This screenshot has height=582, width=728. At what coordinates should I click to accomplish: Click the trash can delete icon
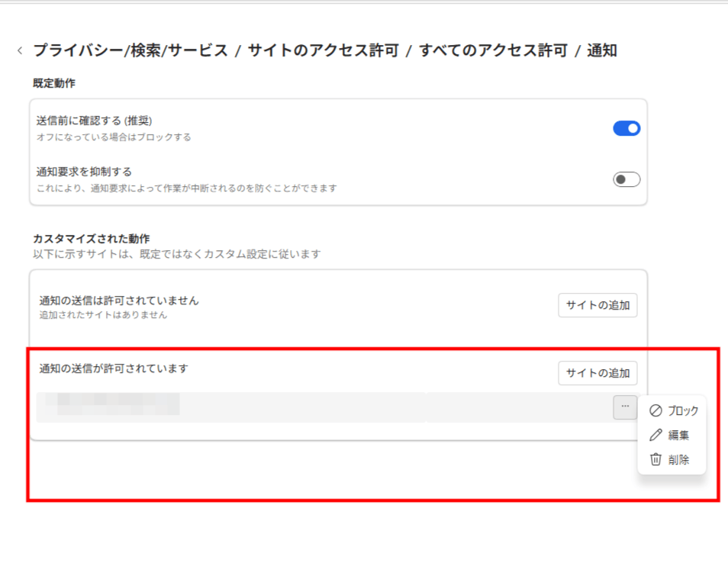655,459
